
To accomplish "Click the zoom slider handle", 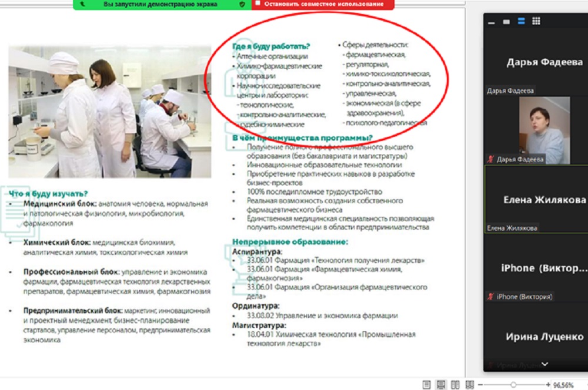I will tap(513, 385).
